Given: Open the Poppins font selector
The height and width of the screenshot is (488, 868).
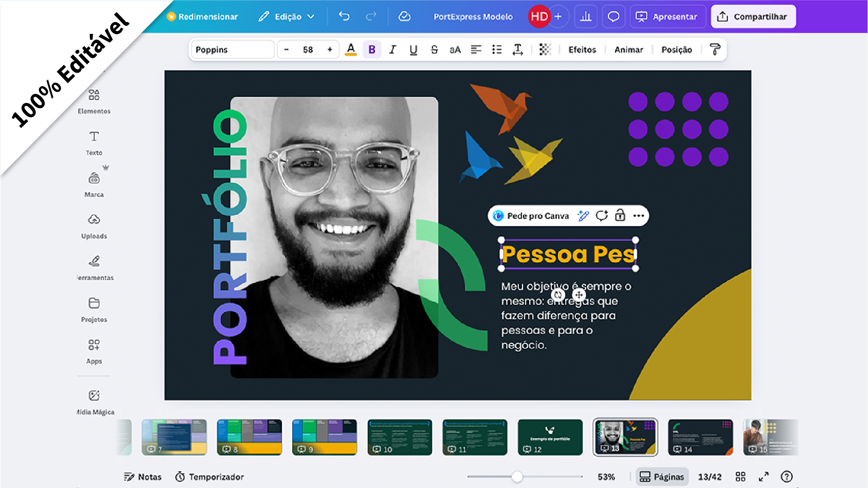Looking at the screenshot, I should point(232,50).
